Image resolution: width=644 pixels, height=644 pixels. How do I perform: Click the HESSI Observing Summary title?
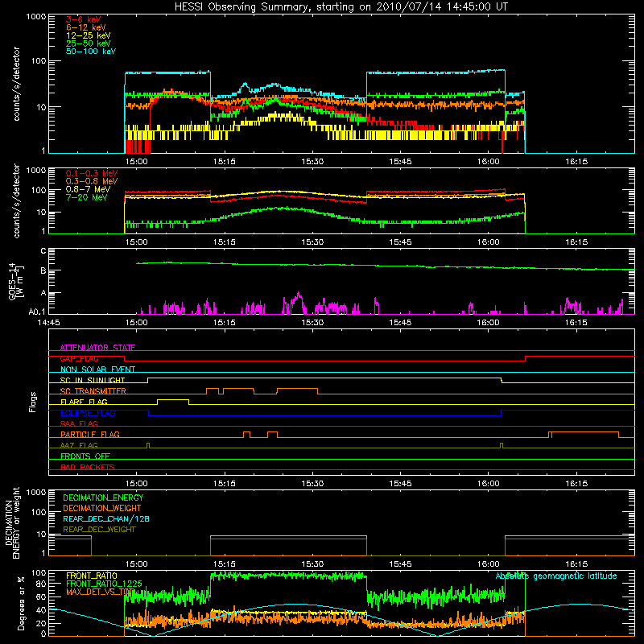click(341, 7)
